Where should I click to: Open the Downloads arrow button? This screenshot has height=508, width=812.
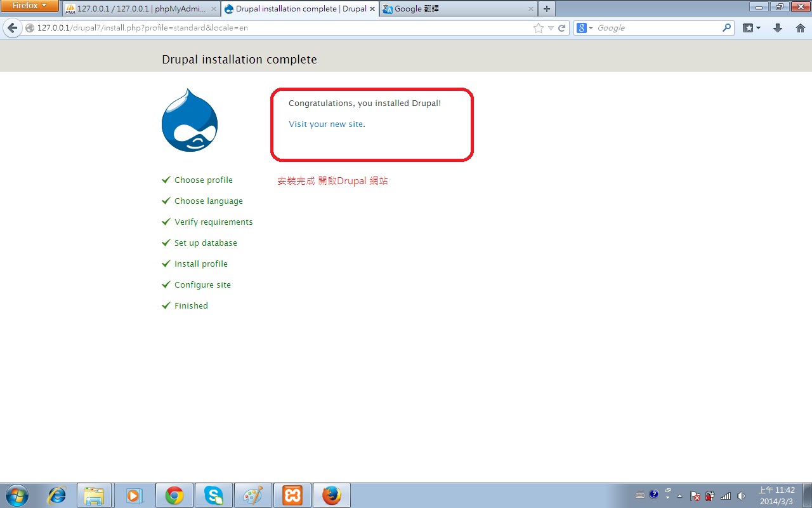pyautogui.click(x=778, y=28)
